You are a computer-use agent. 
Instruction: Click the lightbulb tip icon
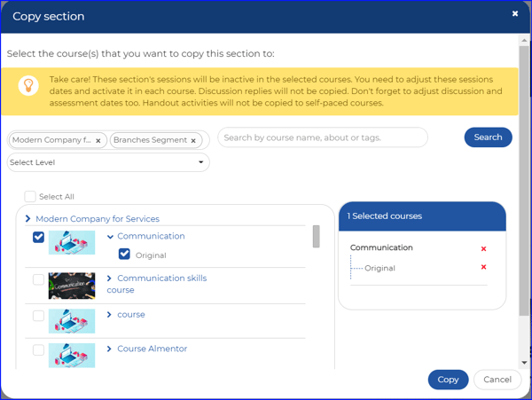(x=28, y=85)
